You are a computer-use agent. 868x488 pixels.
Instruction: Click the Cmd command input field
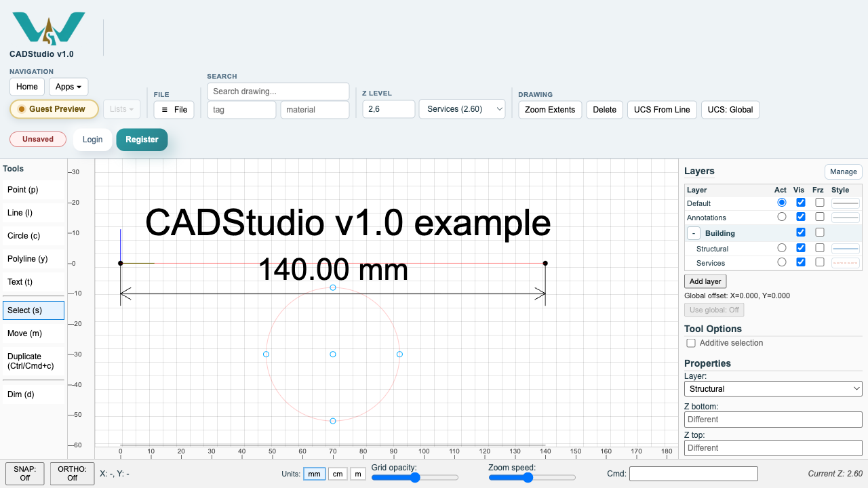[x=693, y=474]
